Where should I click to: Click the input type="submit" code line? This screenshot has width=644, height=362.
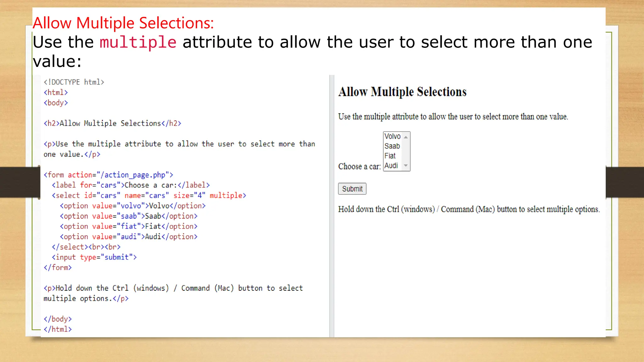(94, 257)
